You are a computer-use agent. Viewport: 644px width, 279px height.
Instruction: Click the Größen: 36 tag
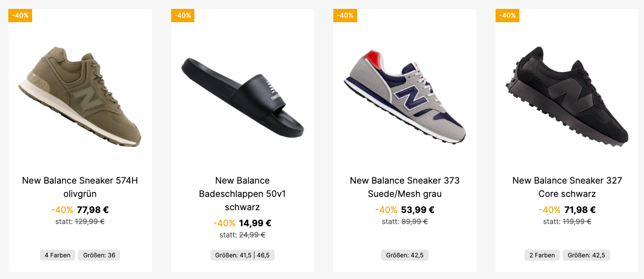(x=99, y=255)
